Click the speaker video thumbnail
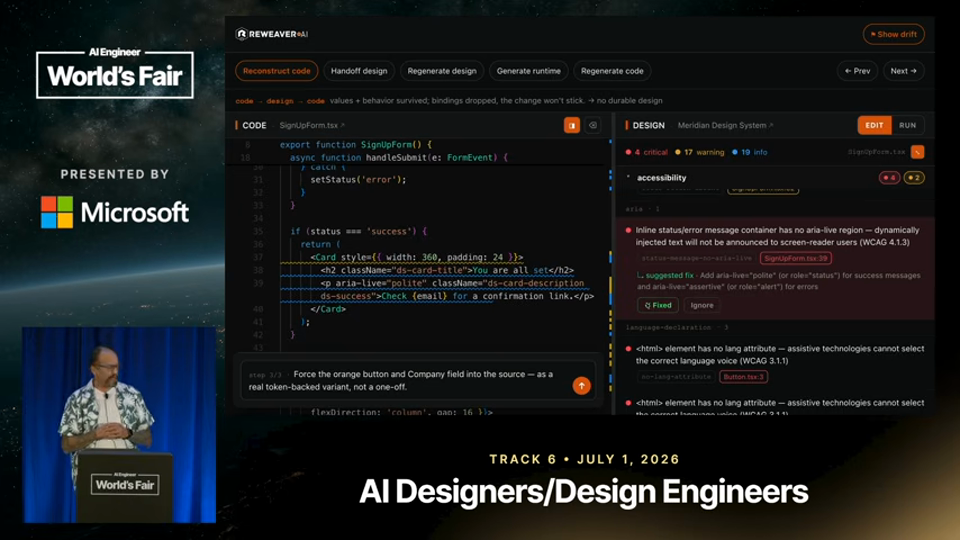This screenshot has width=960, height=540. (119, 425)
